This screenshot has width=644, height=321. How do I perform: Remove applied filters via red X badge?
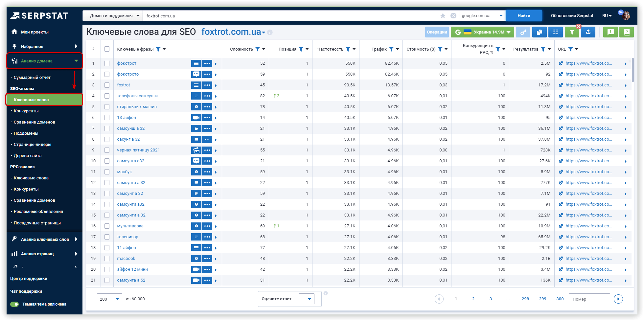[x=579, y=26]
